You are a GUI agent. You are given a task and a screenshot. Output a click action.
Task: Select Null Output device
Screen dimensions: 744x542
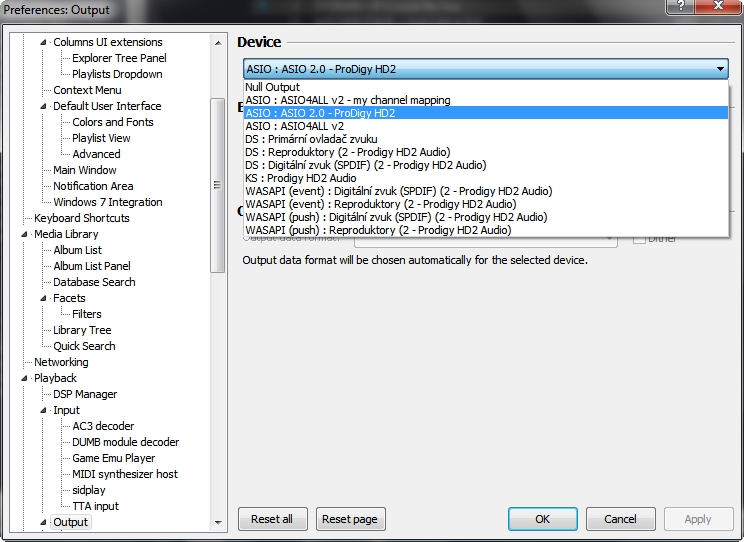[x=486, y=87]
